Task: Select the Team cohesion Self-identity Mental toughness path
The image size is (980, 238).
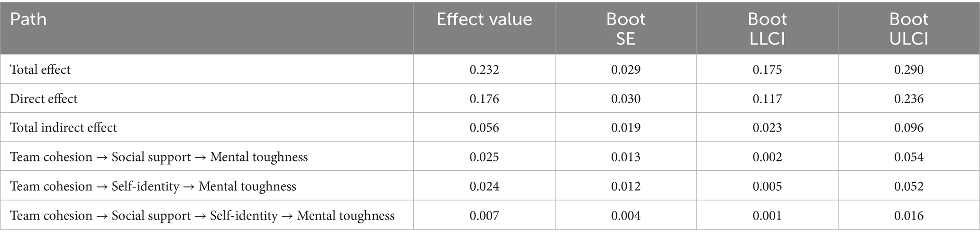Action: tap(153, 186)
